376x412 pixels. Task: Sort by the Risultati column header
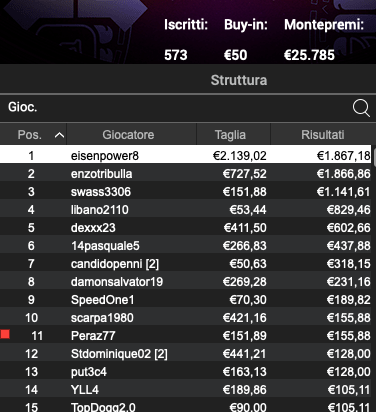tap(323, 135)
